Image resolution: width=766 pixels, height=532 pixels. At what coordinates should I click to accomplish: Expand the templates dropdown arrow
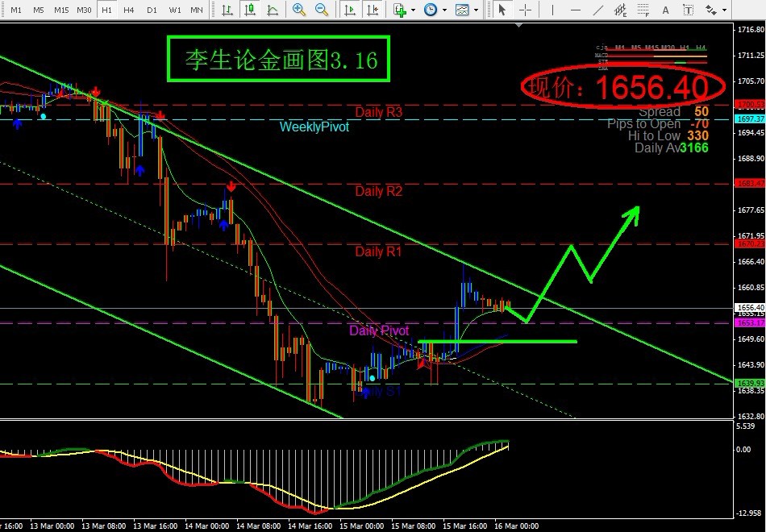[476, 10]
